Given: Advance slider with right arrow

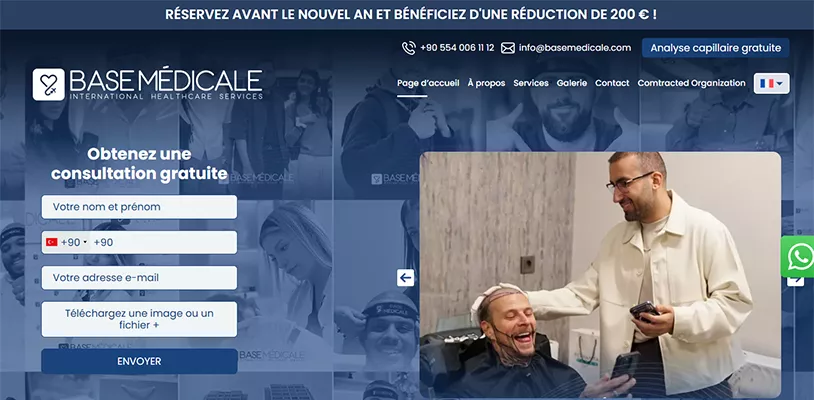Looking at the screenshot, I should [x=795, y=282].
